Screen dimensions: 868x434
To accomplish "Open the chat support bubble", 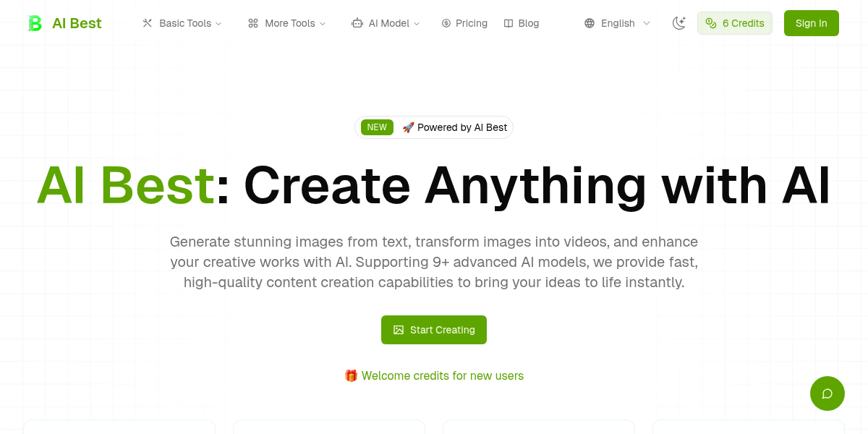I will pyautogui.click(x=827, y=393).
